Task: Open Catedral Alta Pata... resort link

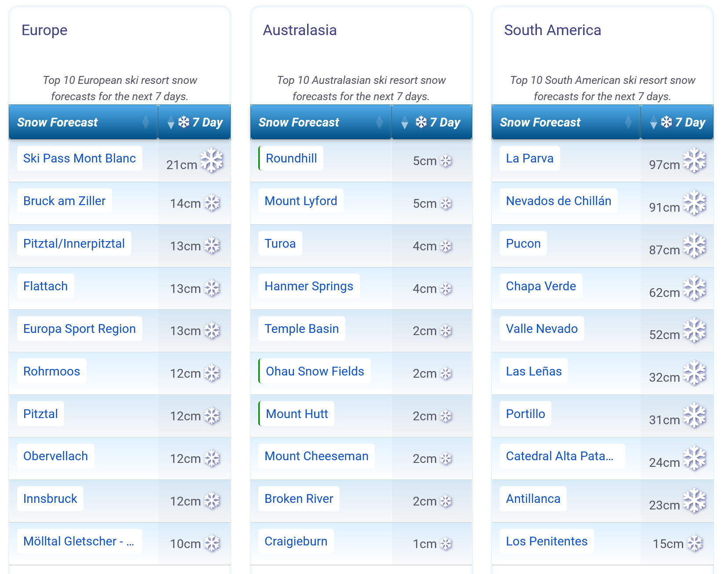Action: (562, 456)
